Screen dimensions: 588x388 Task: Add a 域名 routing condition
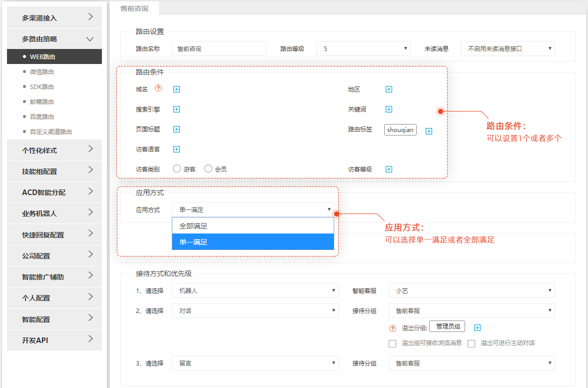pyautogui.click(x=177, y=89)
